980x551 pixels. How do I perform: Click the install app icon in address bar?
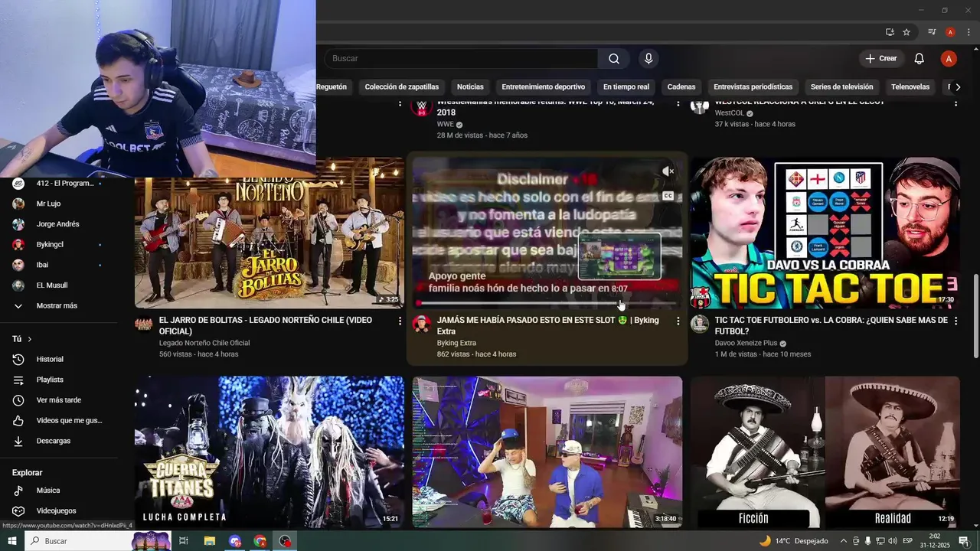[890, 32]
